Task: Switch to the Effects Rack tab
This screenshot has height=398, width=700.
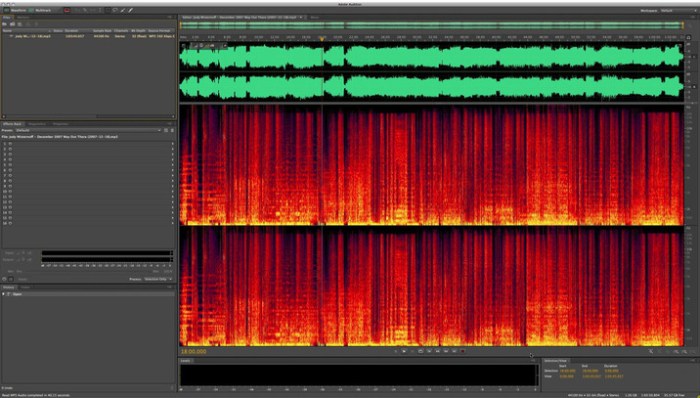Action: [12, 124]
